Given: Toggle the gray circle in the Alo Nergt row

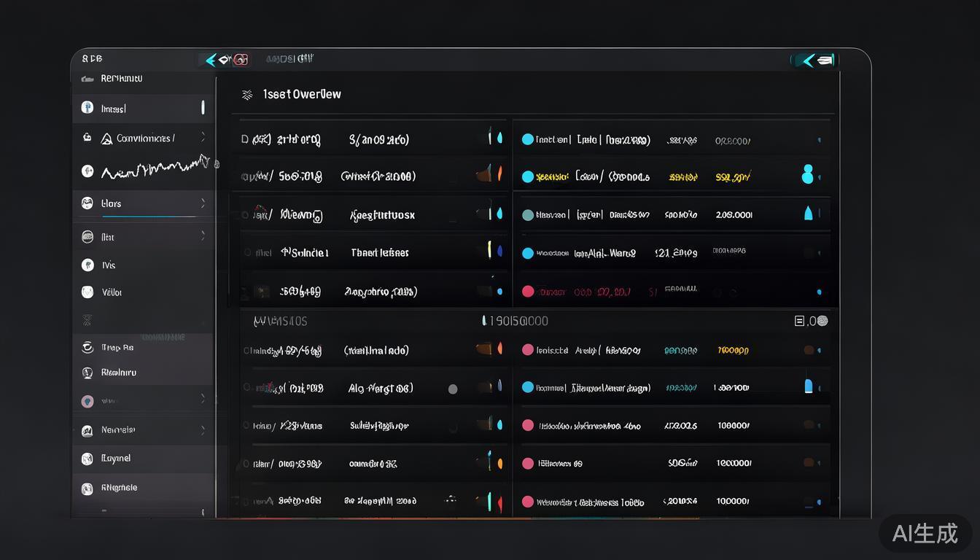Looking at the screenshot, I should (453, 389).
